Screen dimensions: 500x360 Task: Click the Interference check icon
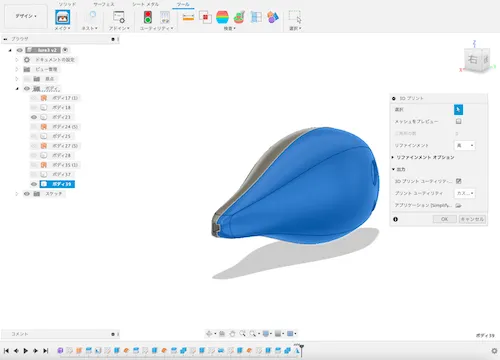pos(205,17)
